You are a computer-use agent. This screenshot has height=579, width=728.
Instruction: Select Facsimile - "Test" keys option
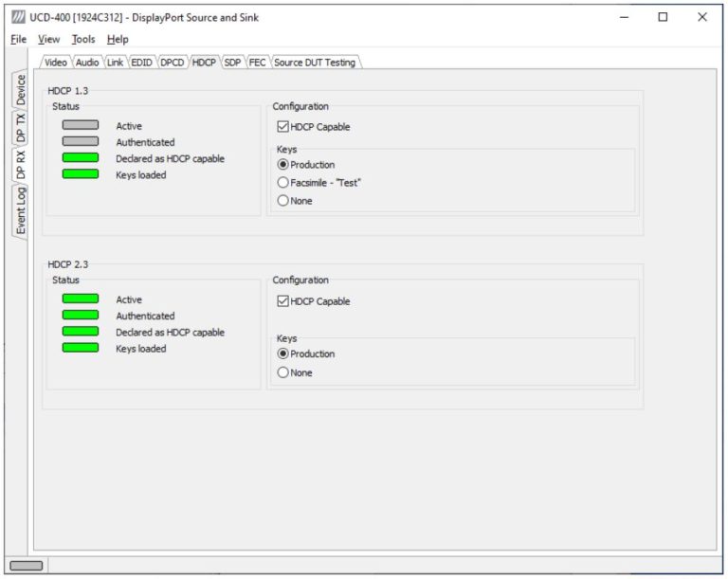(283, 182)
